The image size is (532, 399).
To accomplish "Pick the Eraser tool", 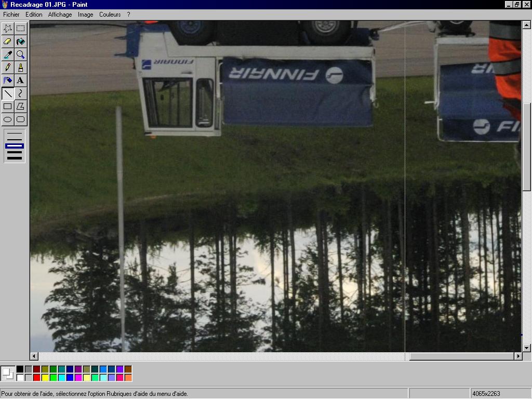I will point(8,41).
